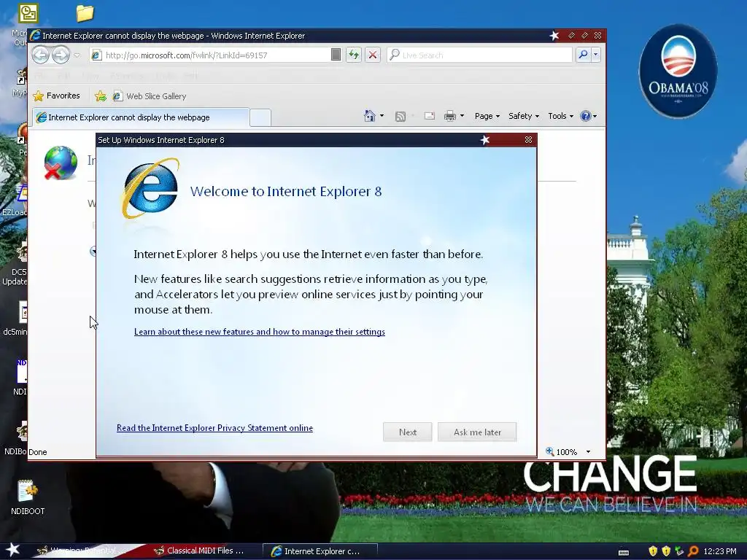This screenshot has width=747, height=560.
Task: Open the Tools menu
Action: (560, 116)
